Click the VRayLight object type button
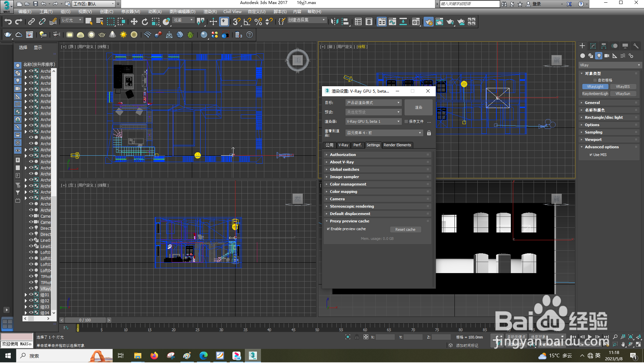 pyautogui.click(x=595, y=87)
